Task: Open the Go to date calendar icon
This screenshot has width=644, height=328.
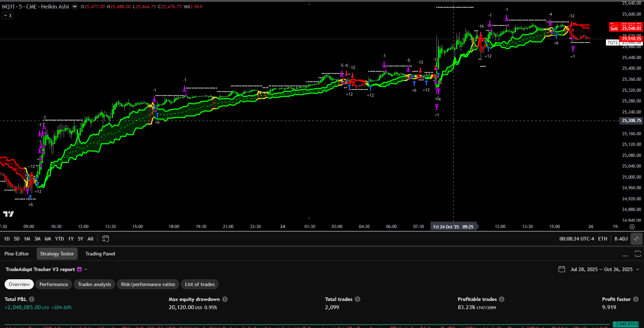Action: [x=105, y=239]
